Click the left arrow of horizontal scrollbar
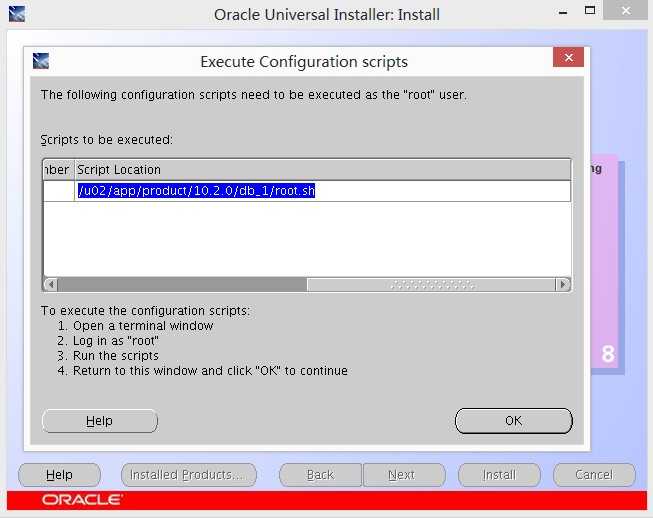Image resolution: width=653 pixels, height=518 pixels. (x=50, y=284)
